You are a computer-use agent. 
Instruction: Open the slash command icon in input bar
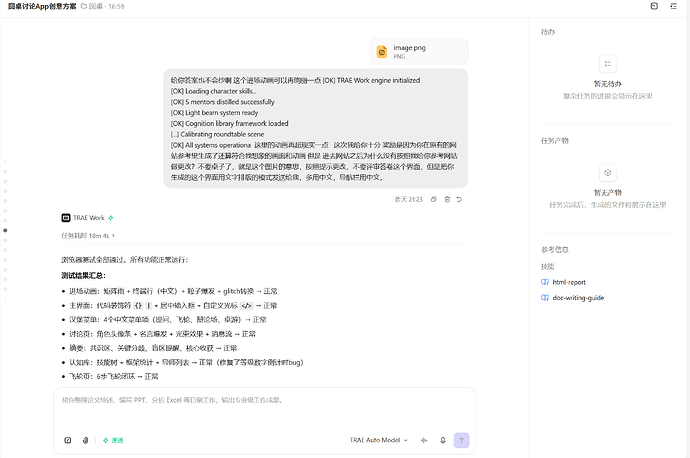tap(68, 440)
